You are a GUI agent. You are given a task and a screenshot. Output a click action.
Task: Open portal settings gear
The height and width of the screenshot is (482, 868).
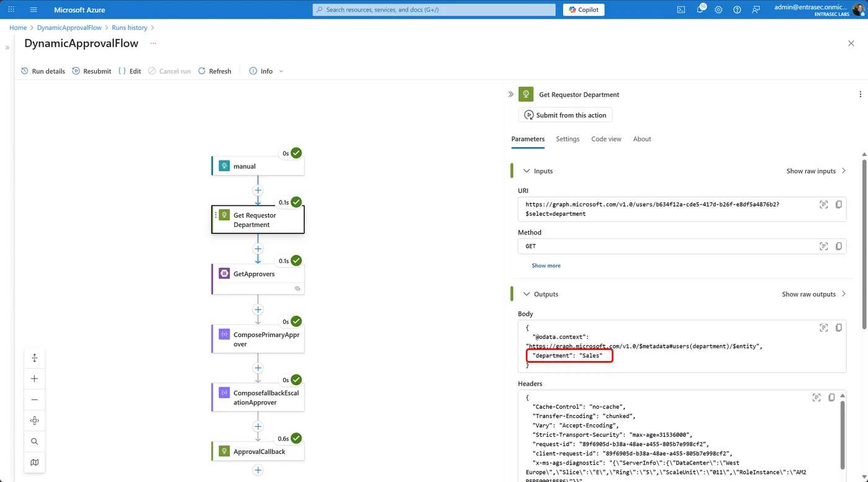point(719,9)
